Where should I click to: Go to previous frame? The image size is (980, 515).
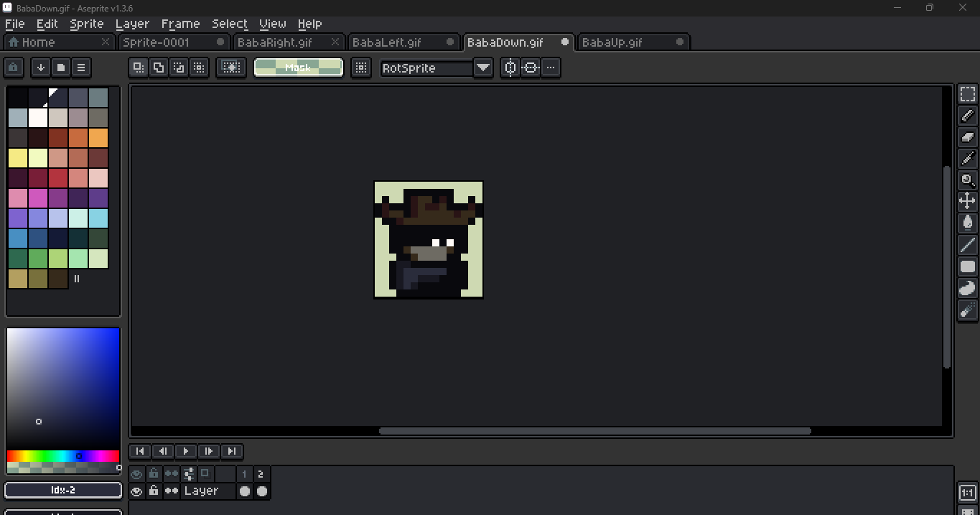click(x=163, y=451)
